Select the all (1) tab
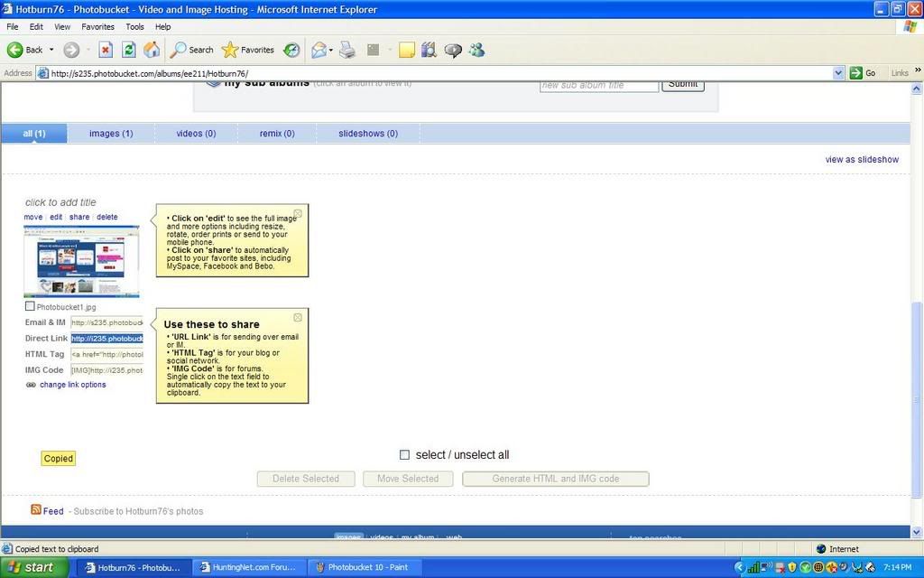924x578 pixels. coord(34,134)
